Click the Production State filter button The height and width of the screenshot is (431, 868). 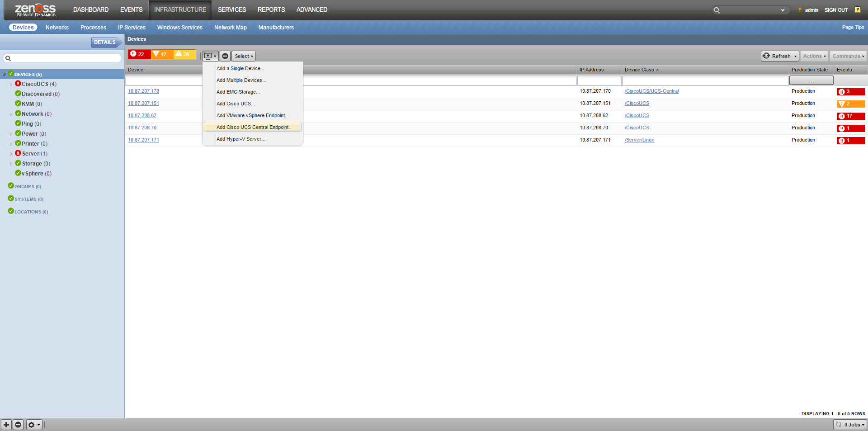pos(811,81)
